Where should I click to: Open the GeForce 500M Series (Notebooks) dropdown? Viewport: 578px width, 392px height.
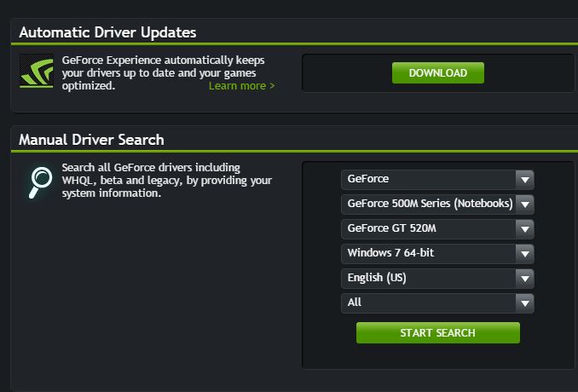pyautogui.click(x=429, y=204)
